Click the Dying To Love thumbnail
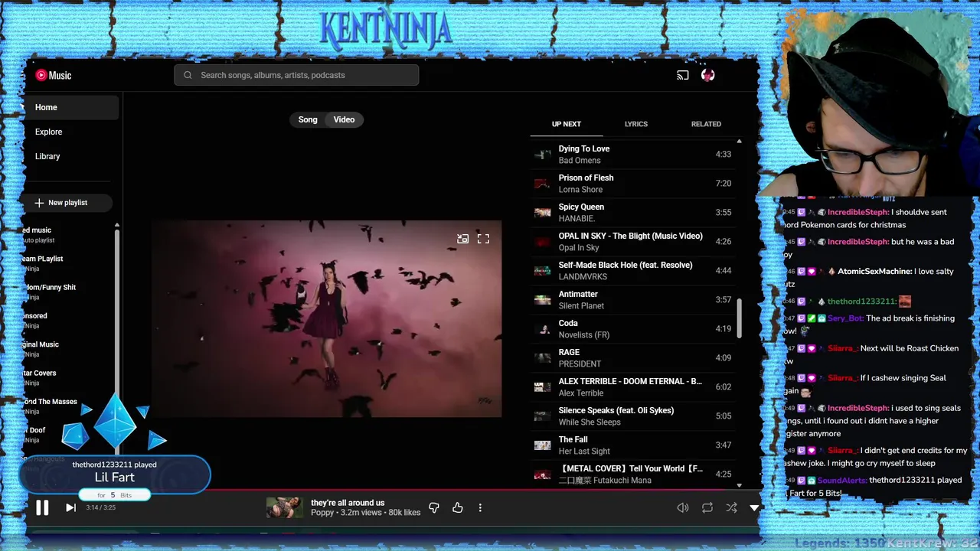 coord(542,155)
